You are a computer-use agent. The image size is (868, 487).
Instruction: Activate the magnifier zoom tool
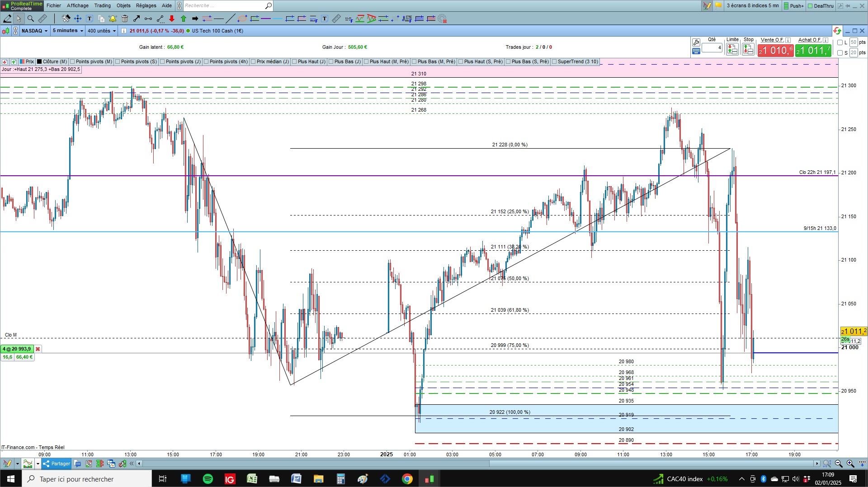click(31, 19)
